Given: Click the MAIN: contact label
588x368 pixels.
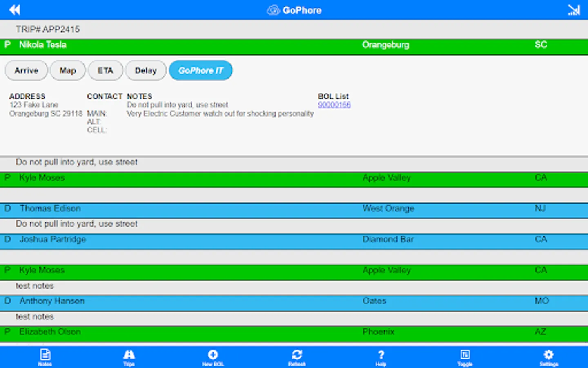Looking at the screenshot, I should (x=97, y=113).
